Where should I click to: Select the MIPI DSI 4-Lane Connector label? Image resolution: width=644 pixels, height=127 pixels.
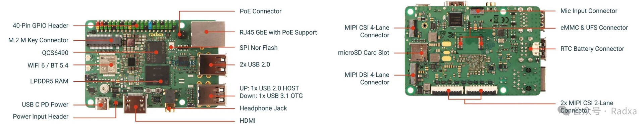(x=367, y=78)
